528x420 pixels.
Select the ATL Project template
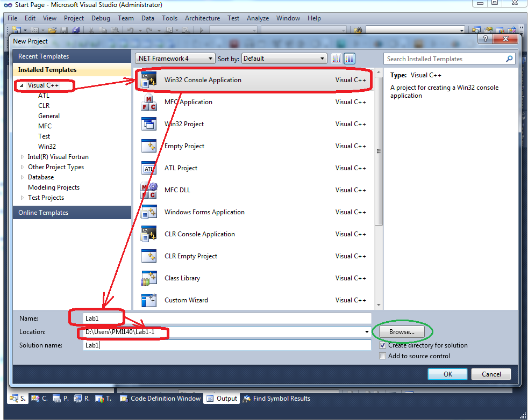tap(254, 168)
